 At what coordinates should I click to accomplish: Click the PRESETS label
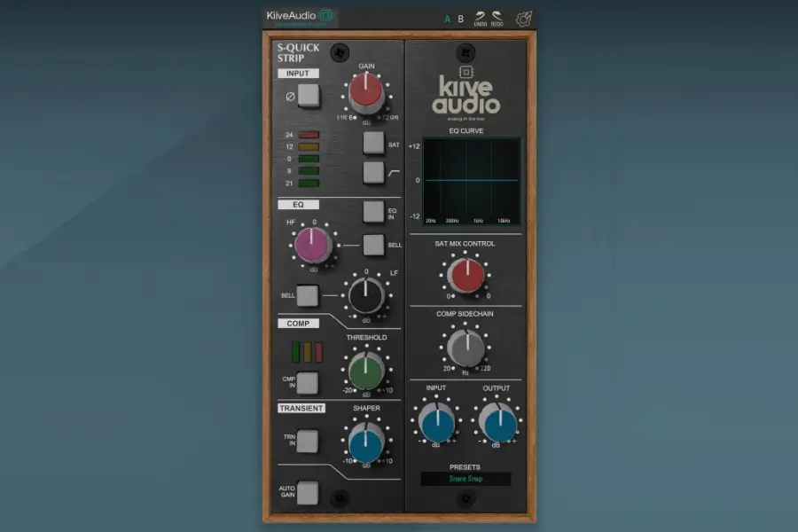point(465,467)
